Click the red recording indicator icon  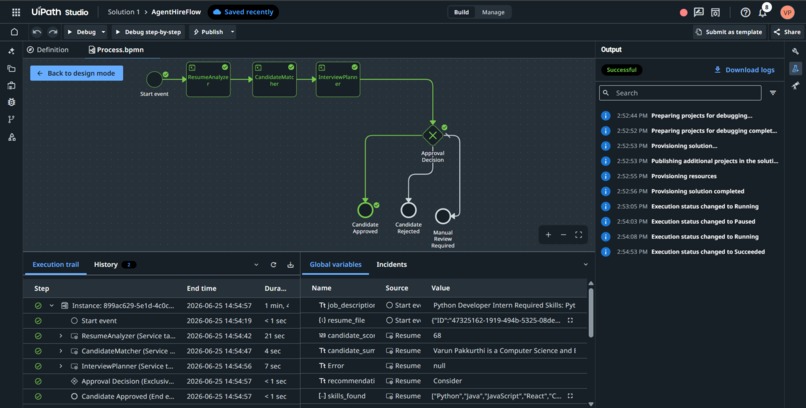[x=684, y=13]
